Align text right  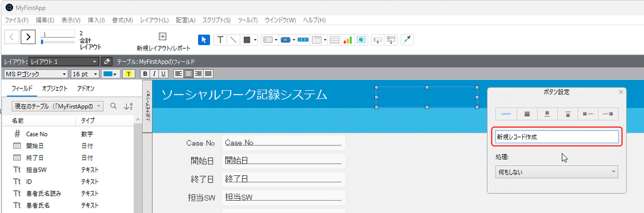coord(199,74)
